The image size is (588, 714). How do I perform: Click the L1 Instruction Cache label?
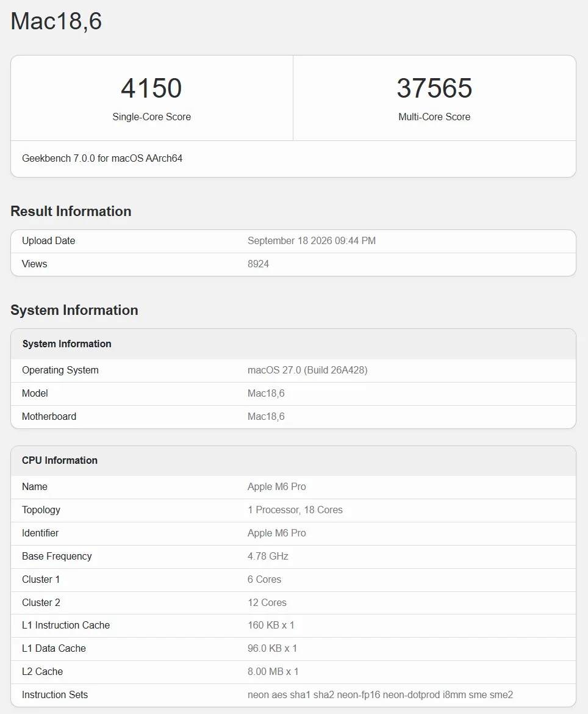coord(65,625)
